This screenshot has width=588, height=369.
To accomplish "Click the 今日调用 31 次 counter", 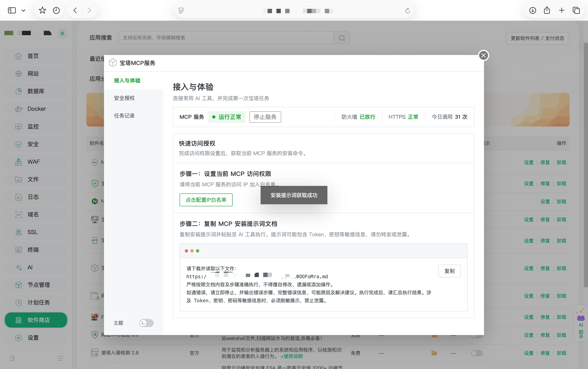I will tap(450, 117).
